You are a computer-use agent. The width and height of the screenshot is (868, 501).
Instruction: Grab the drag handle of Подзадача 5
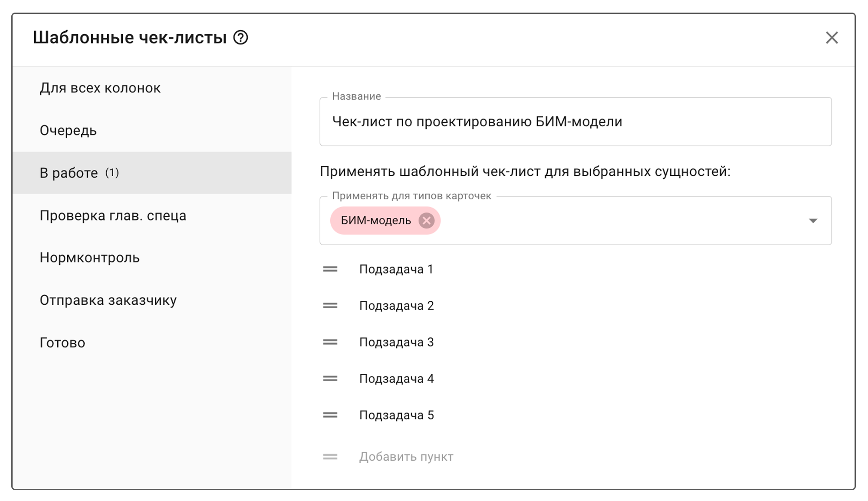click(330, 415)
